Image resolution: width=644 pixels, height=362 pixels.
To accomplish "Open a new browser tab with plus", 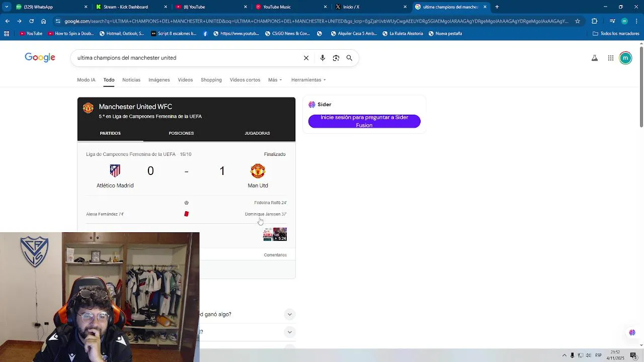I will (497, 7).
